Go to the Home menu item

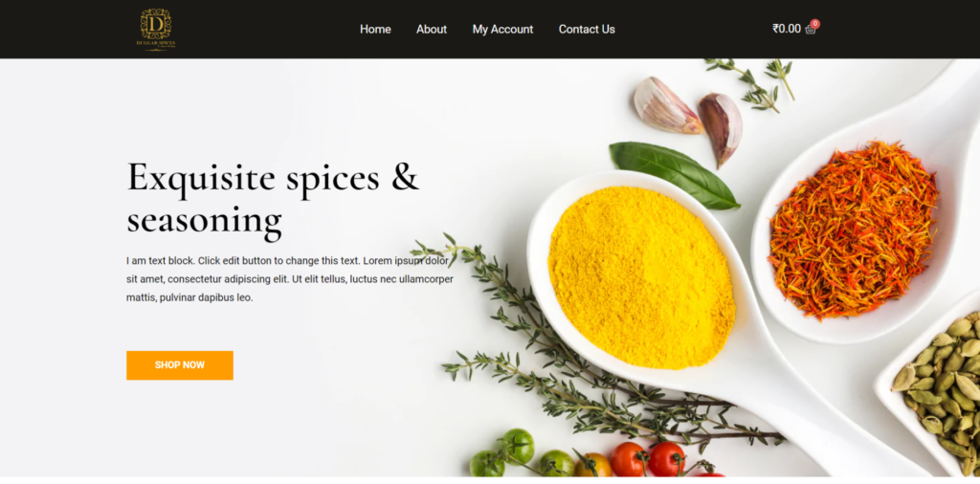375,30
